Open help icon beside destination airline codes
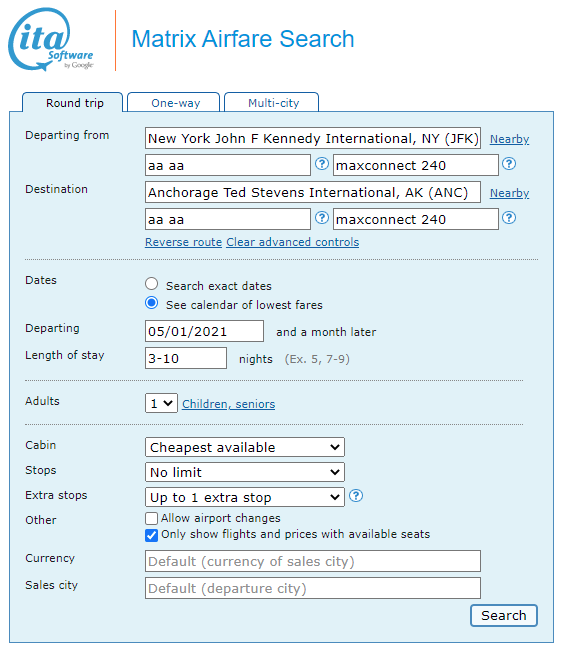The image size is (564, 652). (322, 218)
